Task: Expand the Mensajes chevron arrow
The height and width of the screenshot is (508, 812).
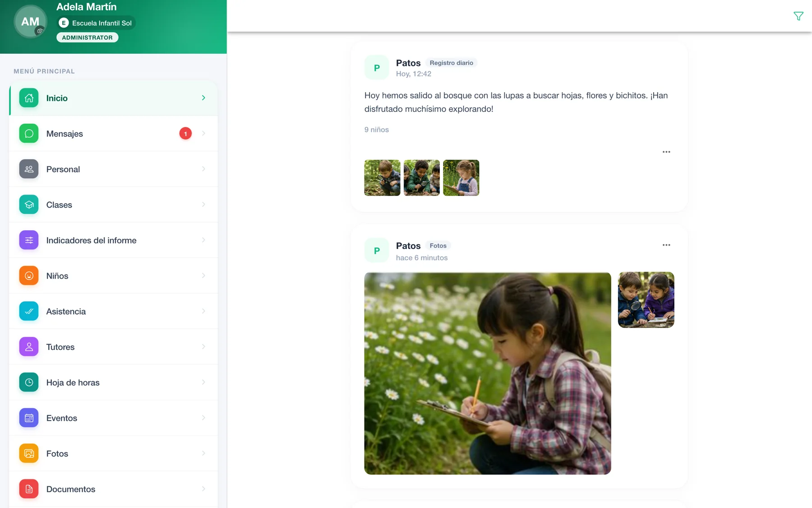Action: (203, 133)
